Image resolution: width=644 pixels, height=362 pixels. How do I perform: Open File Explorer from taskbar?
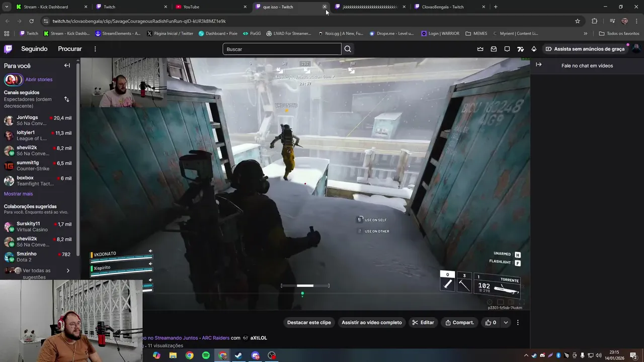(173, 355)
